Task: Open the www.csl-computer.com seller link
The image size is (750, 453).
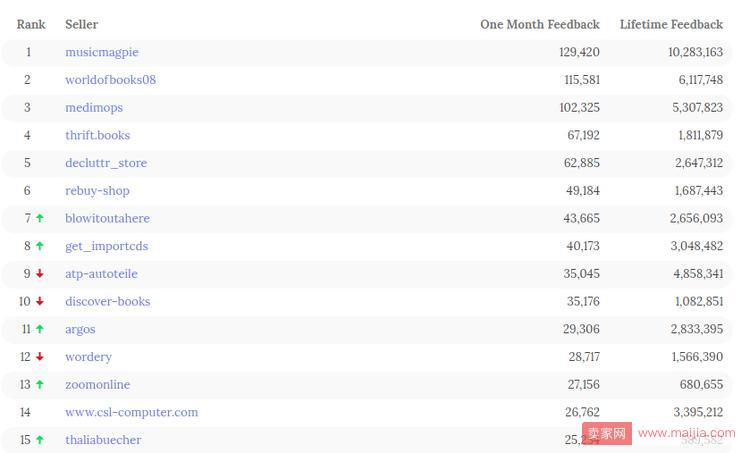Action: point(132,412)
